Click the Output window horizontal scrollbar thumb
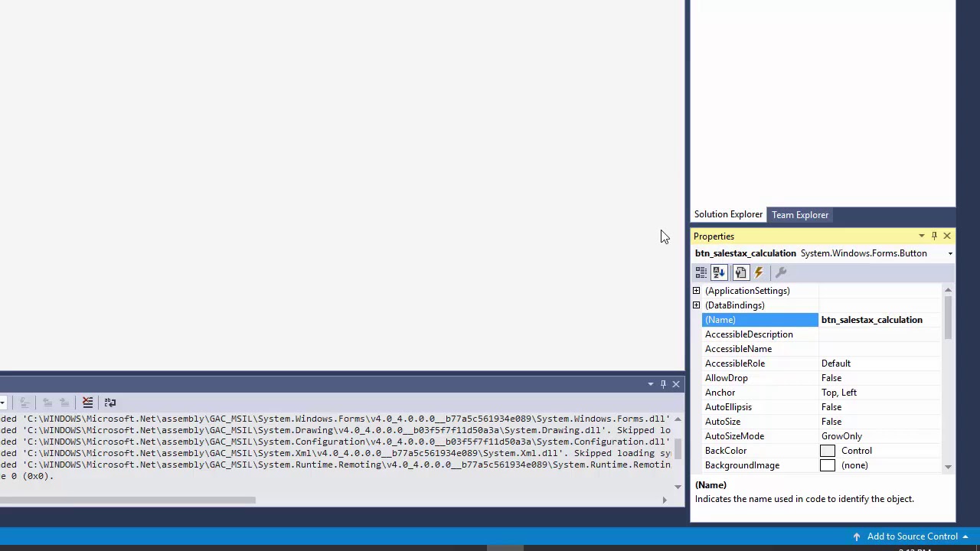Screen dimensions: 980x551 [x=127, y=500]
